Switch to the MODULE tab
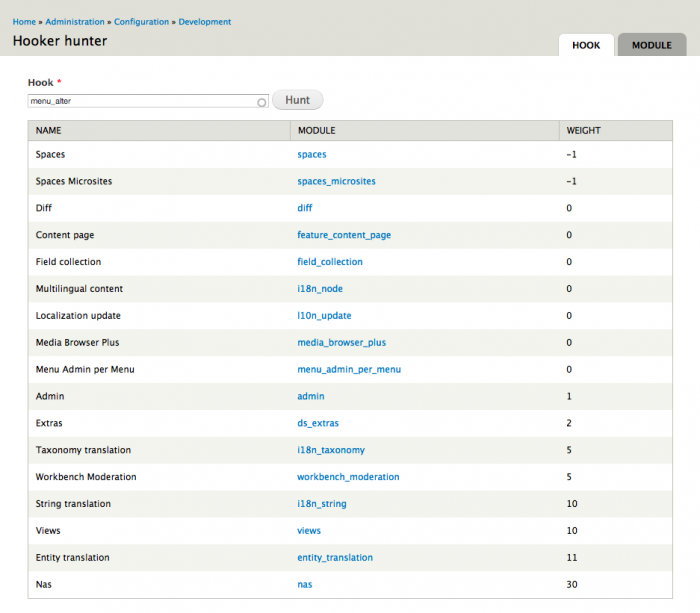The width and height of the screenshot is (700, 613). (651, 45)
